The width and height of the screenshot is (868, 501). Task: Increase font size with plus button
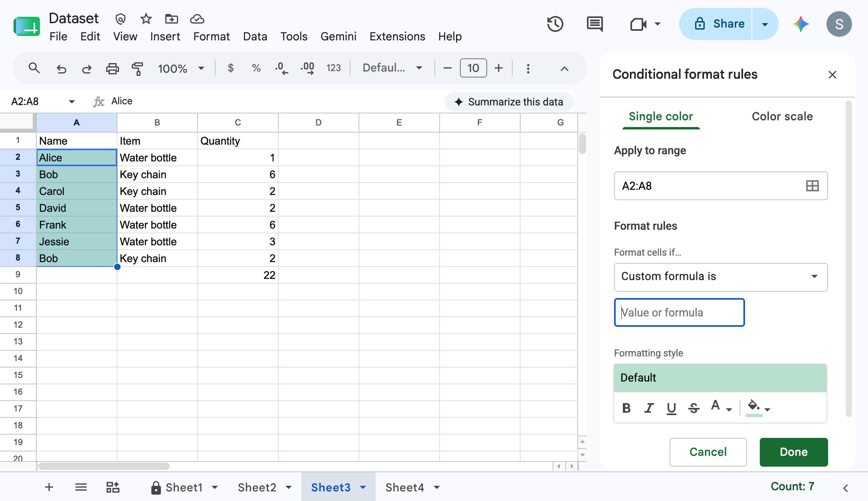(x=499, y=68)
